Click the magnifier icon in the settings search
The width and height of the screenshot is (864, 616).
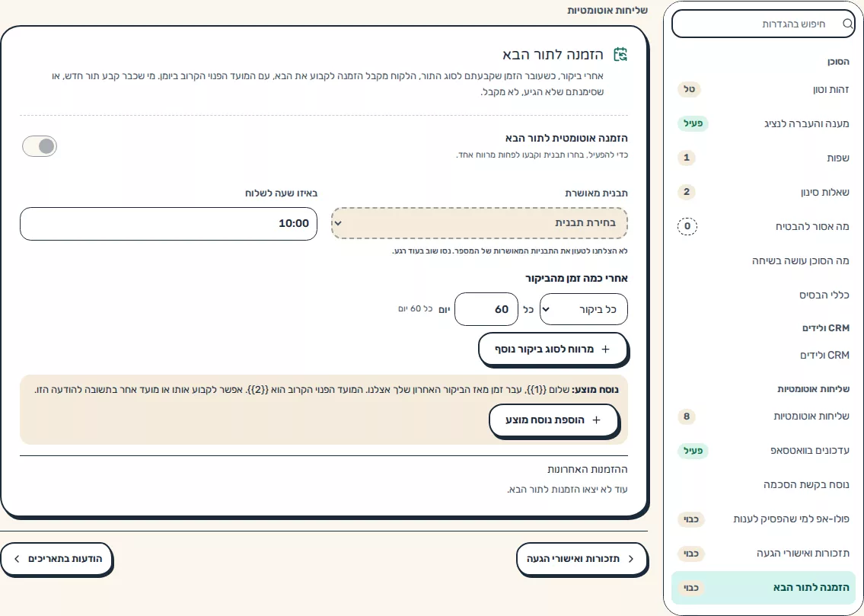(847, 24)
